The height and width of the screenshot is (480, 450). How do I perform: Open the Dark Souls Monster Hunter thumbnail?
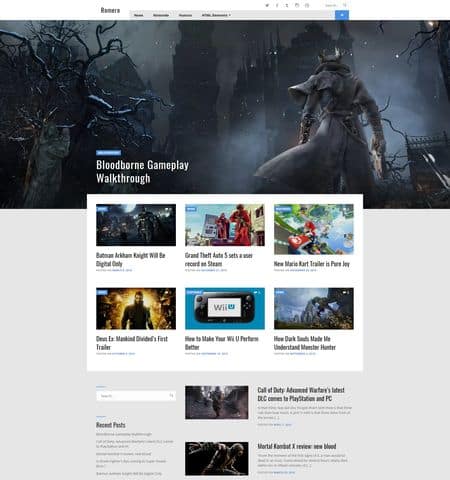click(x=314, y=309)
